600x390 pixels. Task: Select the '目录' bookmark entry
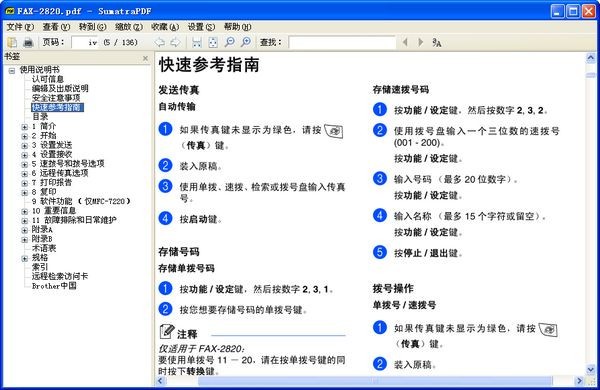pos(40,117)
